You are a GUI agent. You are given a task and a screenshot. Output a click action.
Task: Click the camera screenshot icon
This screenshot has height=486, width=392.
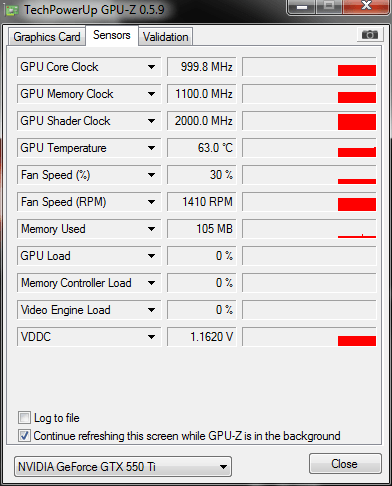(x=370, y=35)
